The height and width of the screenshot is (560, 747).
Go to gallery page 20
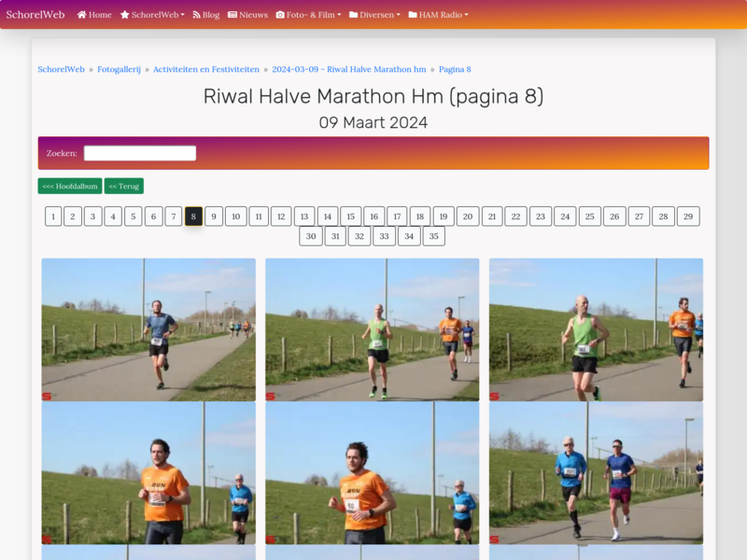[468, 217]
